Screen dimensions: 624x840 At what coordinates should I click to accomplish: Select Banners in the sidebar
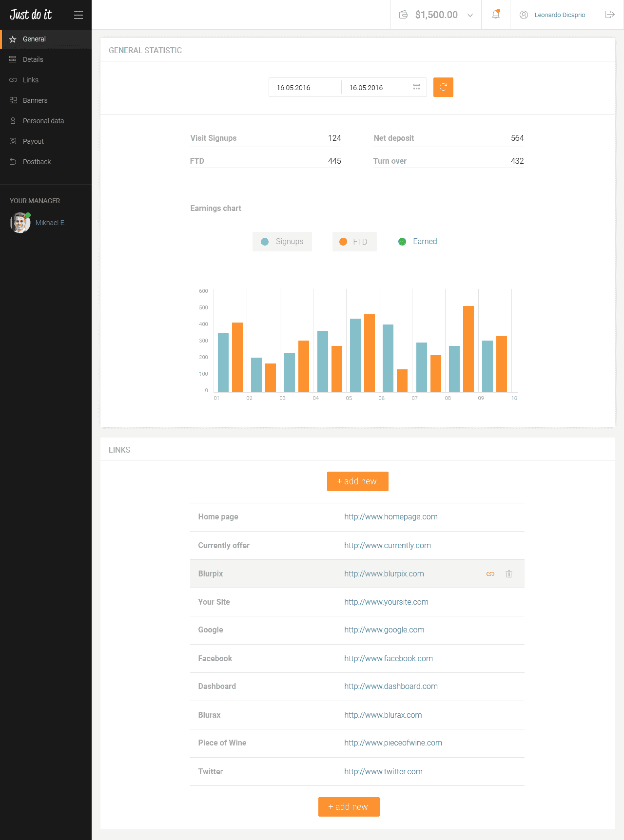point(35,100)
